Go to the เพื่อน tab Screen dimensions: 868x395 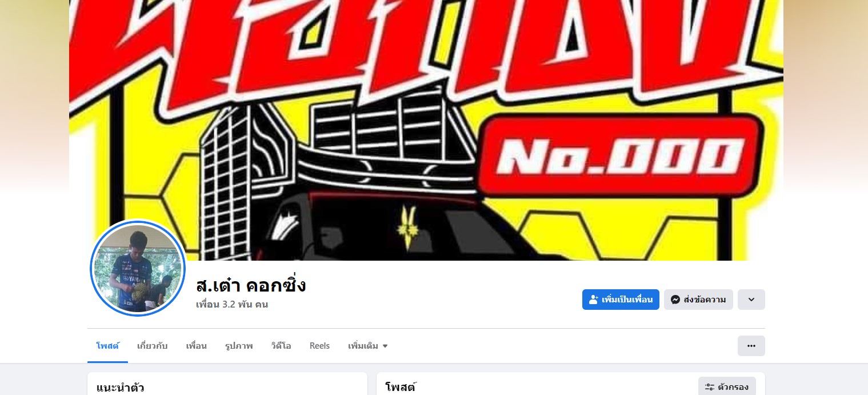[196, 346]
